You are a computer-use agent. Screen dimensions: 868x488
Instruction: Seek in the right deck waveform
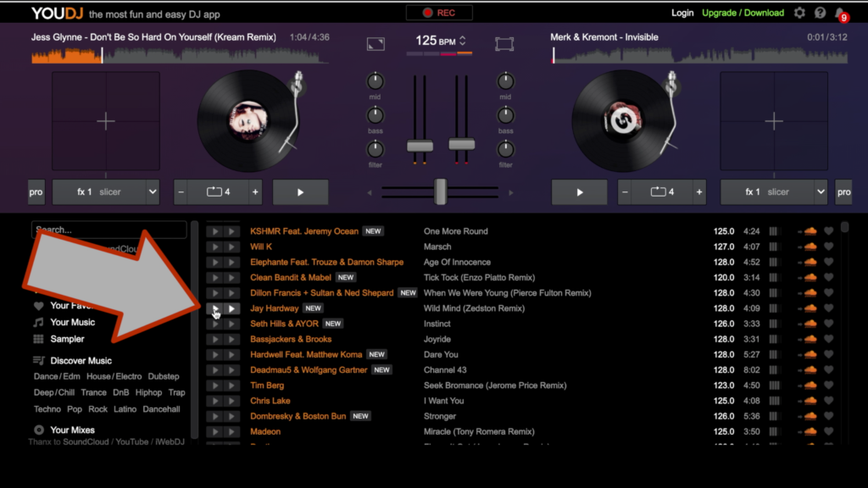[699, 55]
